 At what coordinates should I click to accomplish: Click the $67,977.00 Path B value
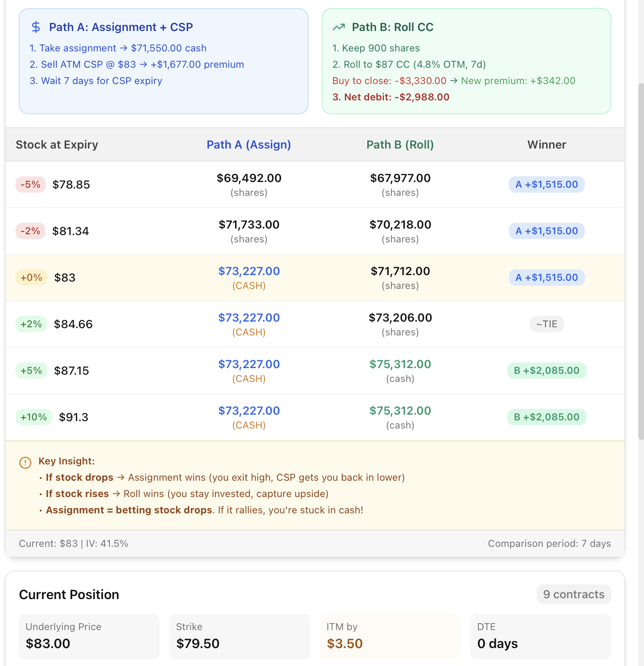pyautogui.click(x=400, y=178)
